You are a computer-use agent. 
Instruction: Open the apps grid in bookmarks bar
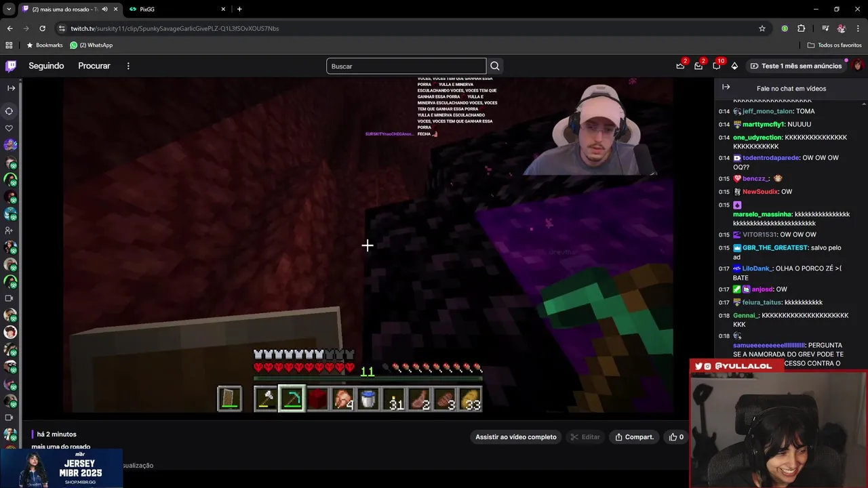point(9,45)
